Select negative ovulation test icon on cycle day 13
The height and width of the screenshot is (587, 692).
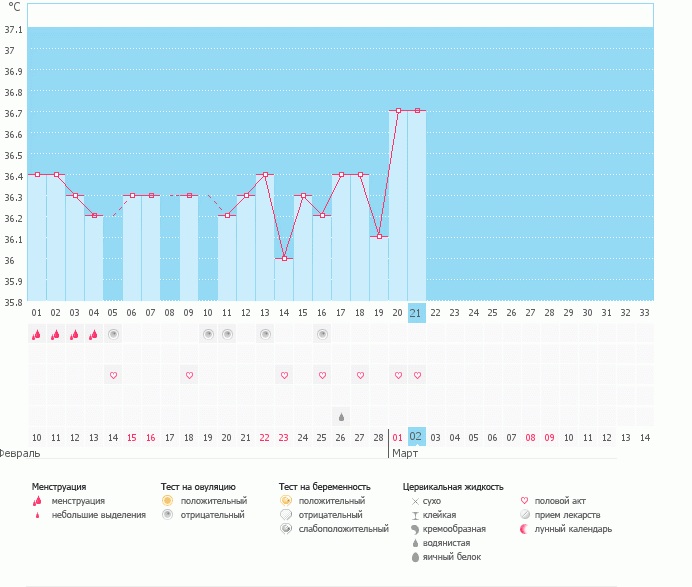tap(265, 334)
